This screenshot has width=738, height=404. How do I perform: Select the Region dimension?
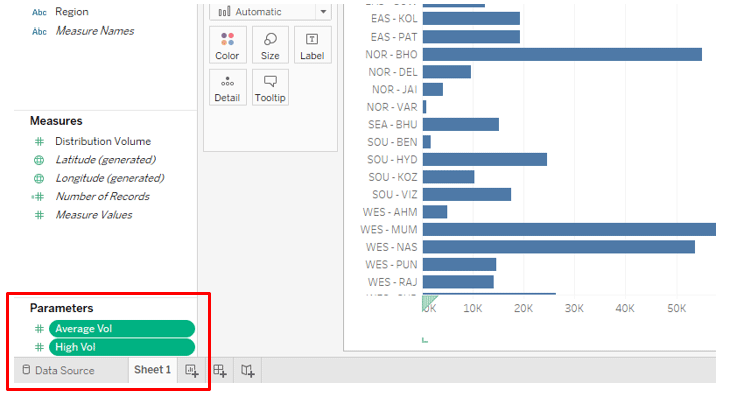coord(72,12)
